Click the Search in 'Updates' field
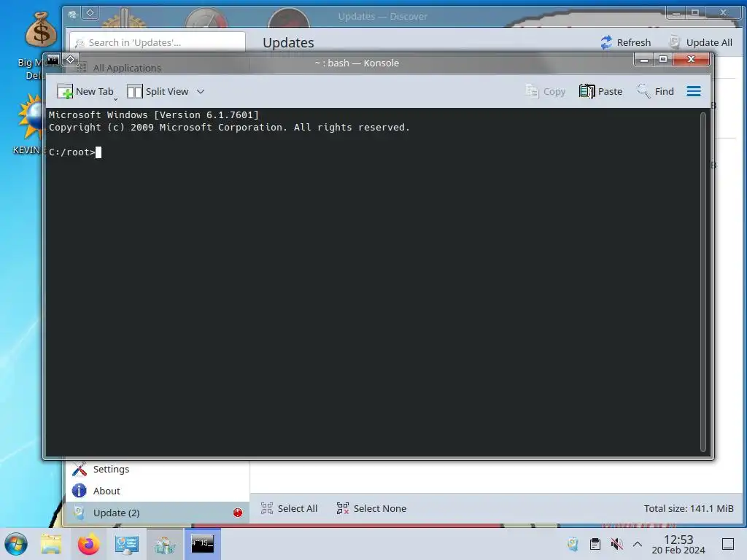747x560 pixels. [158, 42]
